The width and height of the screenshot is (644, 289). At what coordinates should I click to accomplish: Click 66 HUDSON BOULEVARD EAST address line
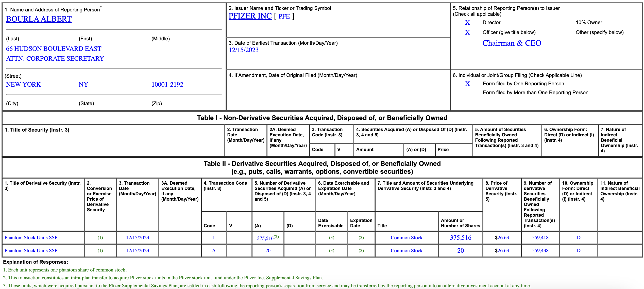tap(54, 49)
